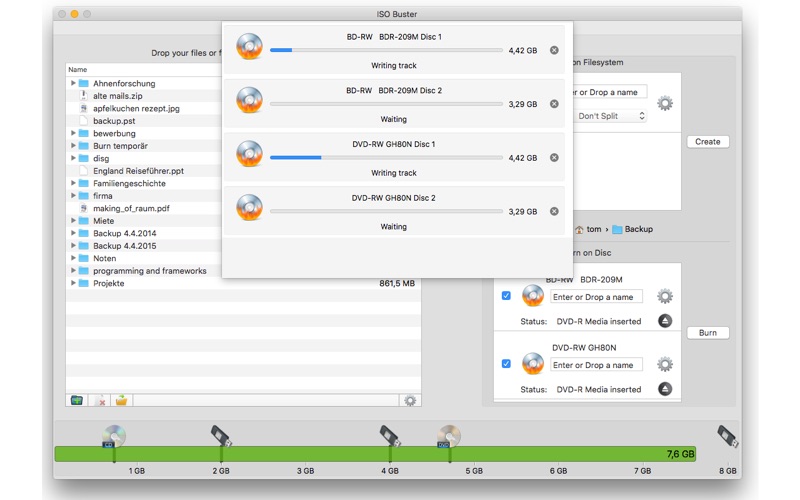Minimize the ISO Buster window
The image size is (800, 500).
[74, 14]
